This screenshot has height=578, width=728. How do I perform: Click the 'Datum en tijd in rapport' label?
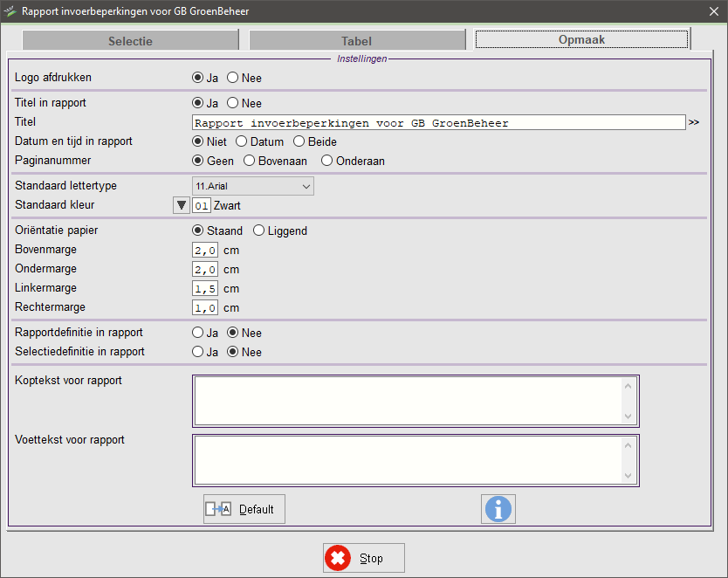[73, 141]
